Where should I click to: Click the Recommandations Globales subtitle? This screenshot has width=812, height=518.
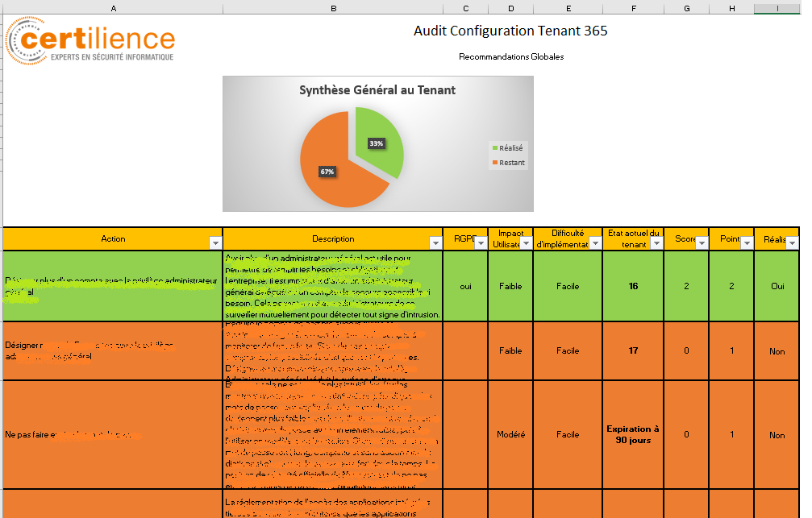click(x=511, y=57)
